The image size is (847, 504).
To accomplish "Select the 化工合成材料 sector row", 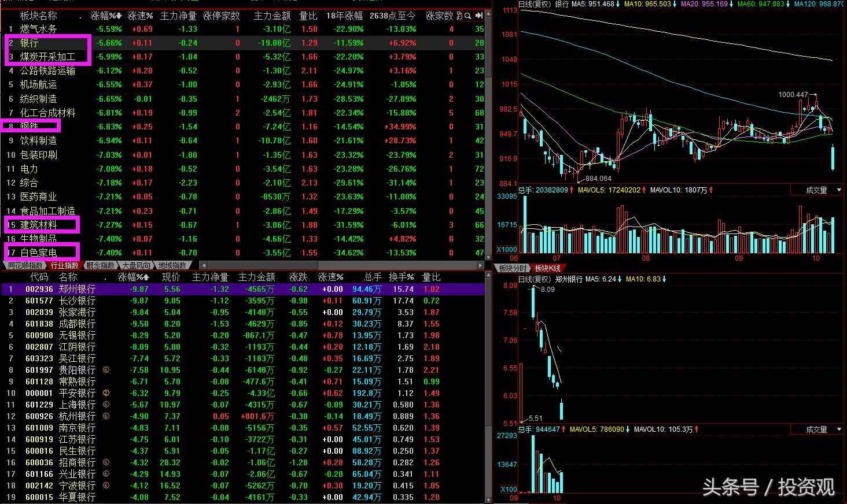I will (x=242, y=113).
